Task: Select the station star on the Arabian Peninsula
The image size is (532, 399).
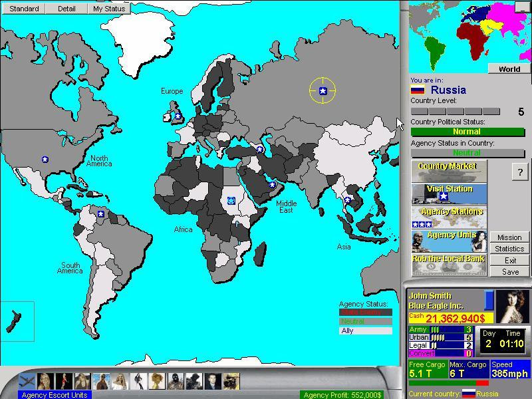Action: (272, 185)
